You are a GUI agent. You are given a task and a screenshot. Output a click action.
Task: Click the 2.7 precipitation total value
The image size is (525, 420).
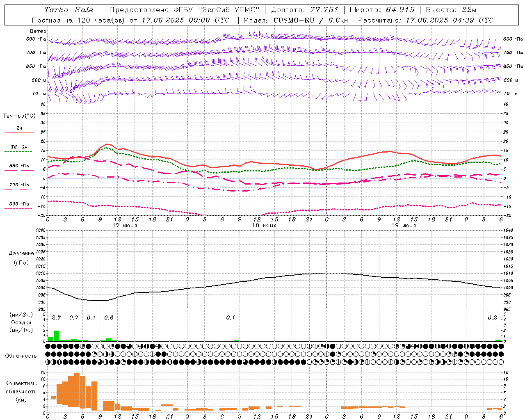56,318
